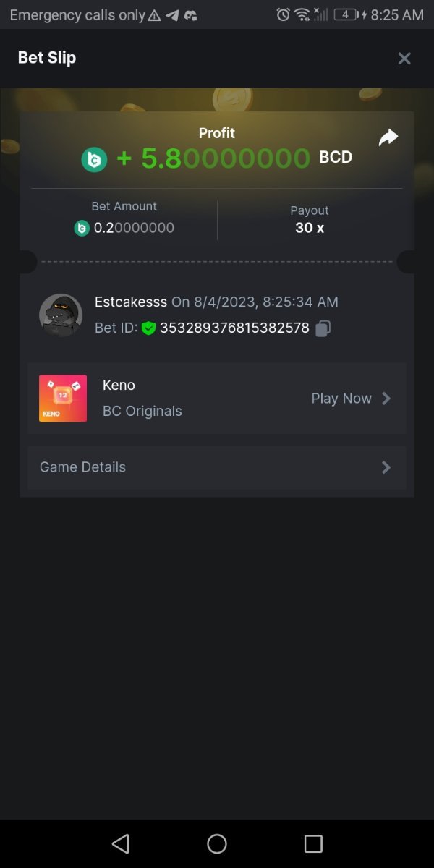
Task: Tap the Game Details chevron arrow
Action: [386, 467]
